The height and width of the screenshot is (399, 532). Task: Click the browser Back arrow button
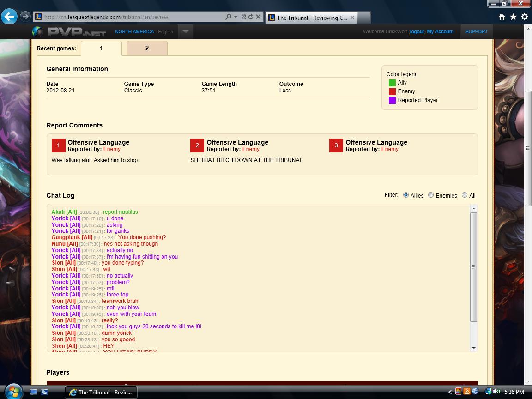click(x=9, y=17)
